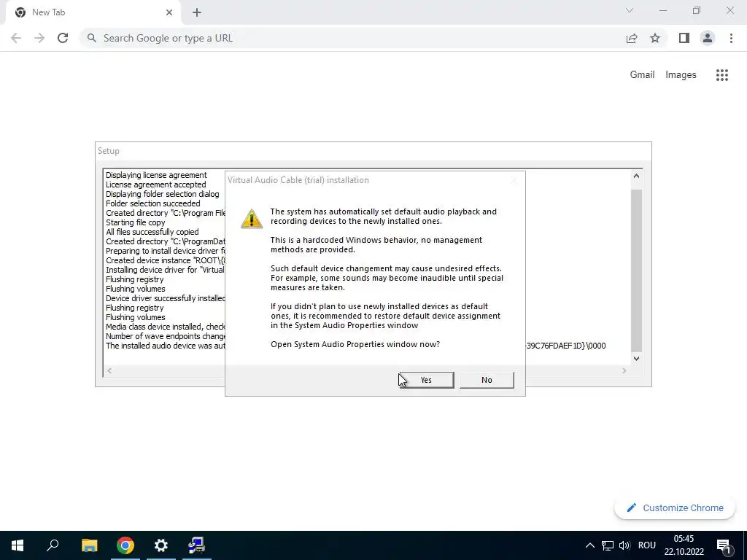Screen dimensions: 747x560
Task: Click Setup log vertical scrollbar thumb
Action: tap(636, 270)
